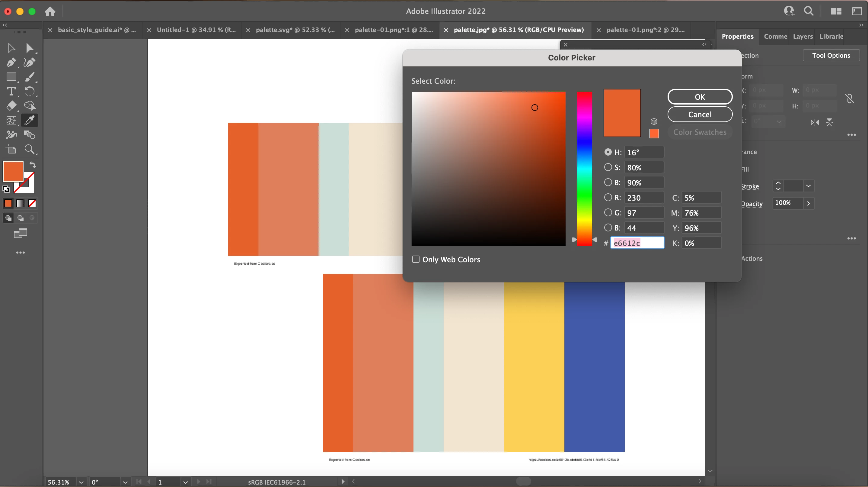Click OK in Color Picker

[x=700, y=97]
